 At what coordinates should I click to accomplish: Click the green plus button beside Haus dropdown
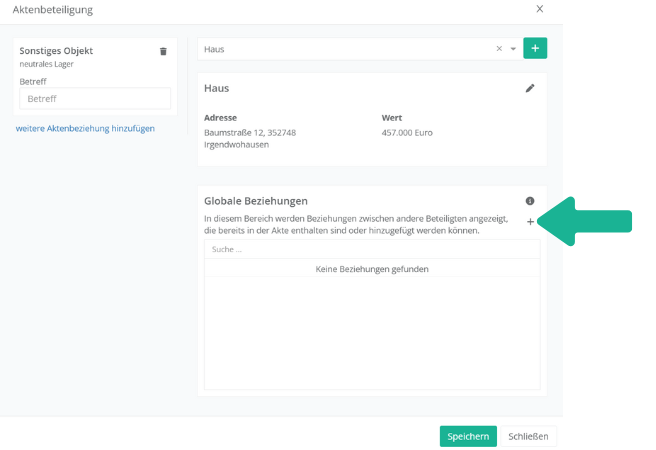click(535, 48)
